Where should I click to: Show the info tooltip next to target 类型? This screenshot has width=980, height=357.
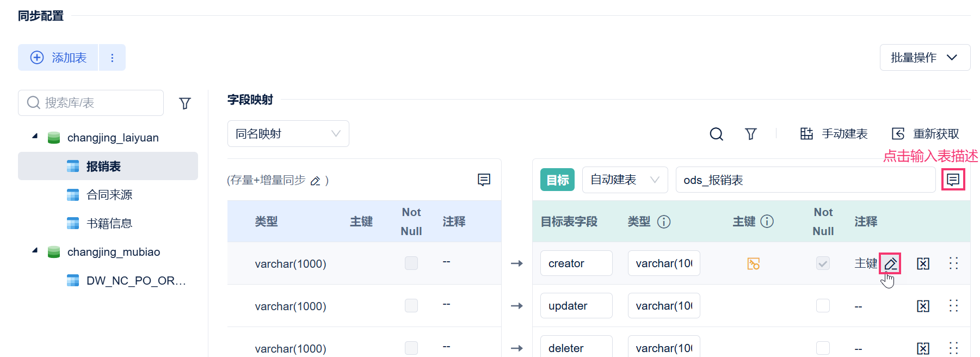pos(664,221)
